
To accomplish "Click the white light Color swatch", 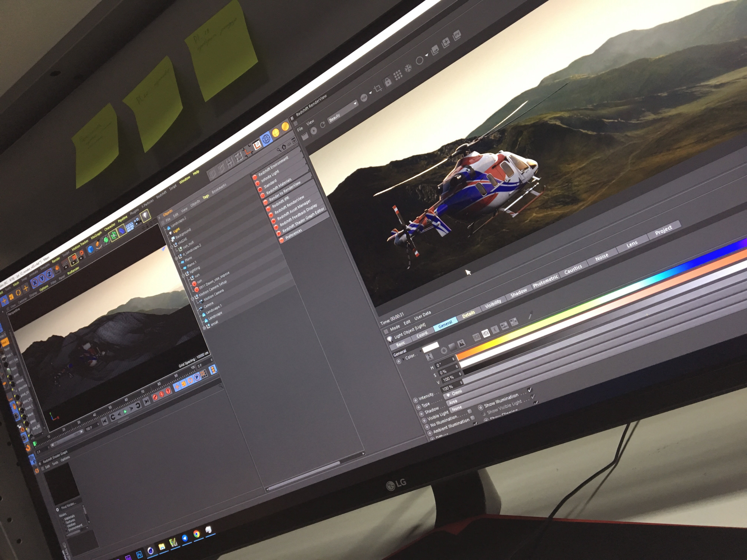I will 430,346.
